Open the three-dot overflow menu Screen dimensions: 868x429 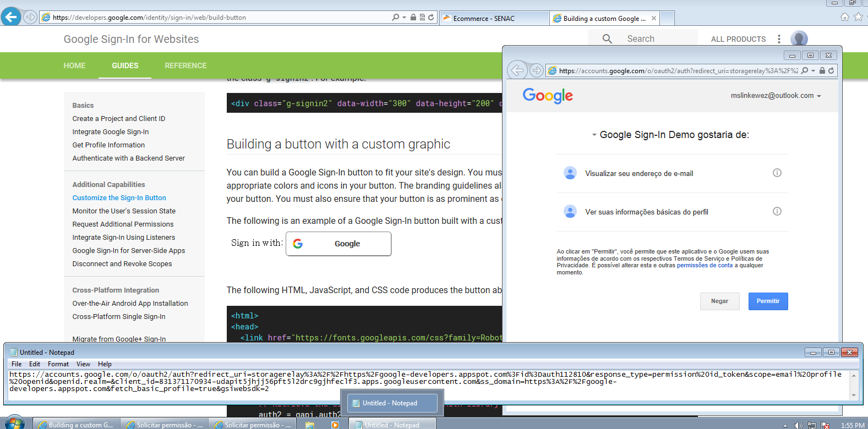point(779,38)
